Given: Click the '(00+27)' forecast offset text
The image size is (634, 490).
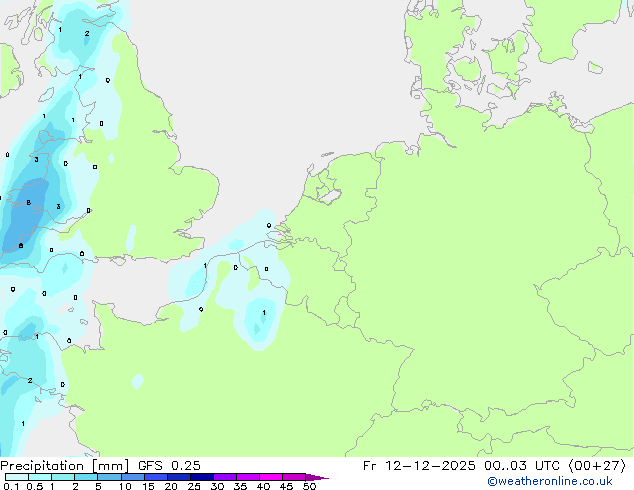Looking at the screenshot, I should click(597, 466).
